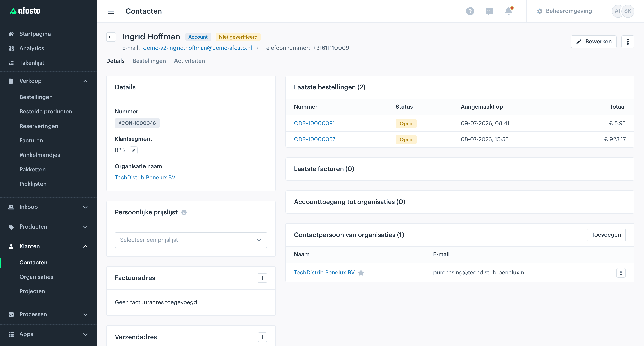This screenshot has width=644, height=346.
Task: Switch to the Activiteiten tab
Action: pos(190,61)
